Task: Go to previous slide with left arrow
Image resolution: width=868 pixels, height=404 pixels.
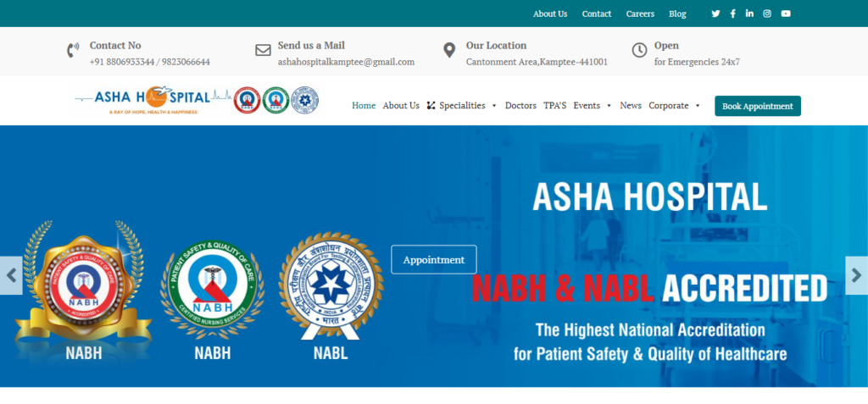Action: click(x=11, y=275)
